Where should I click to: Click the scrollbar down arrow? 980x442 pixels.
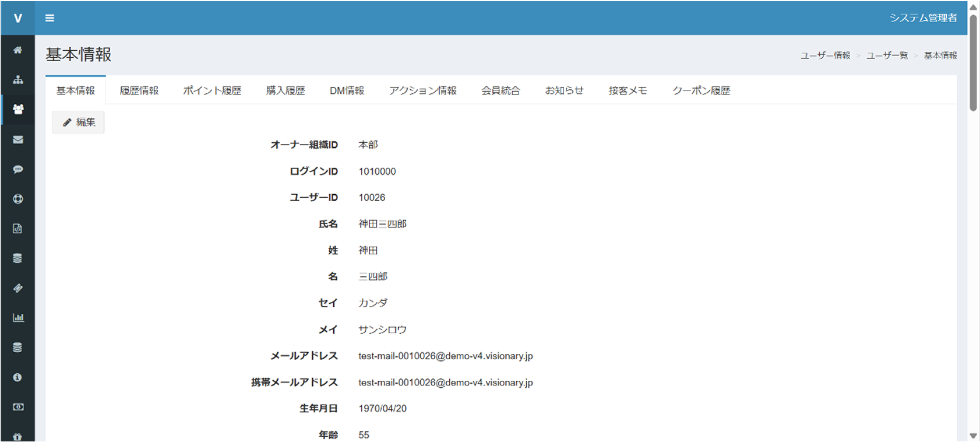pos(972,436)
